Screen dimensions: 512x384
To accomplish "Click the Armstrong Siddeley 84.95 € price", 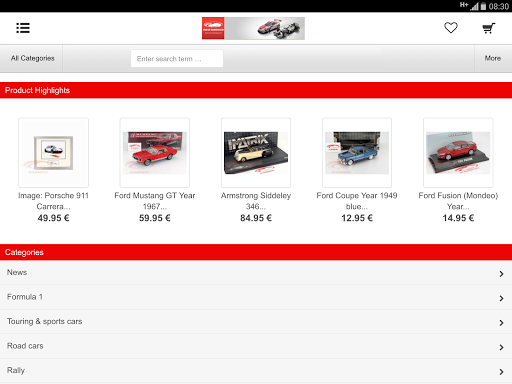I will click(x=256, y=218).
